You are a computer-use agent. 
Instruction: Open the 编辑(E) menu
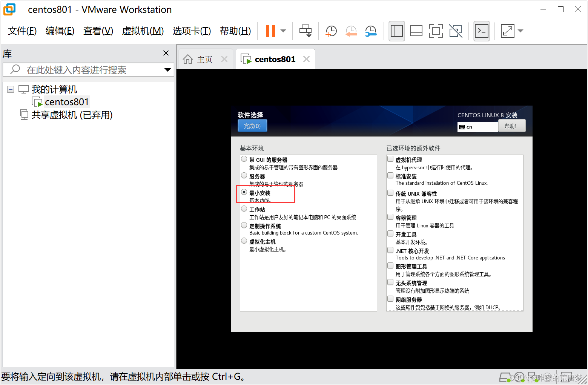(x=60, y=31)
